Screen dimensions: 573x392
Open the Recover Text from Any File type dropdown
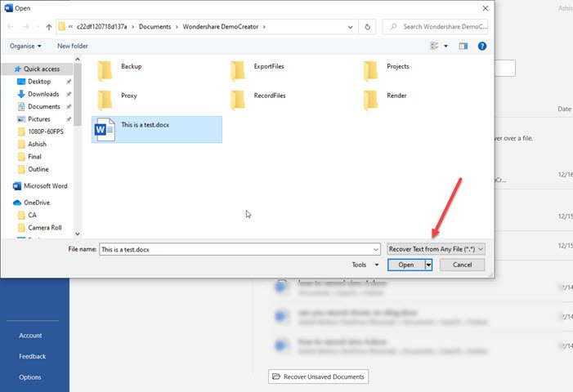(436, 249)
